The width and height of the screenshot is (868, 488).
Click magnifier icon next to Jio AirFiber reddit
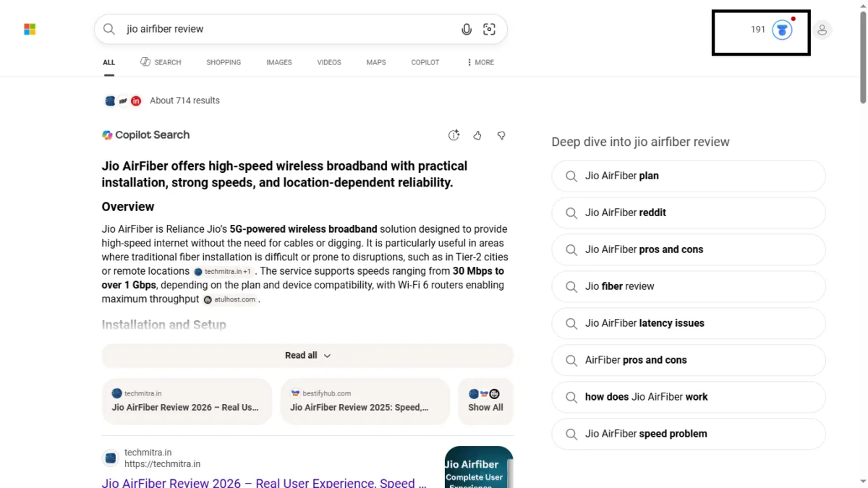(x=571, y=213)
